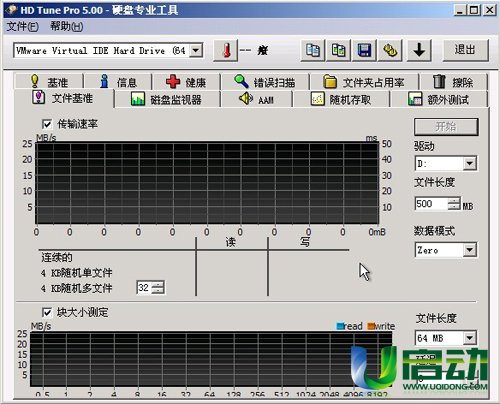Click the magnifier icon on 错误扫描 tab
Viewport: 500px width, 404px height.
241,81
